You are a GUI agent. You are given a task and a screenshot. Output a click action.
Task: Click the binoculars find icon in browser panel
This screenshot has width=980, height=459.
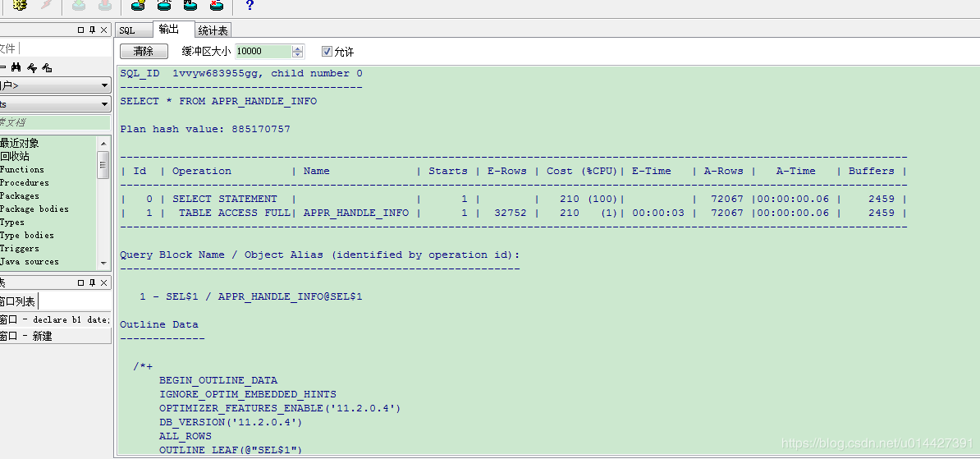16,67
